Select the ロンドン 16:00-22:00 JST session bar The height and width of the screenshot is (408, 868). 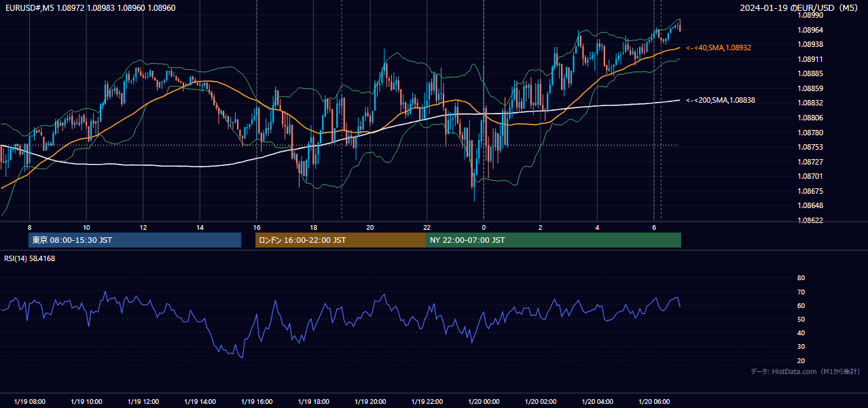pyautogui.click(x=340, y=240)
